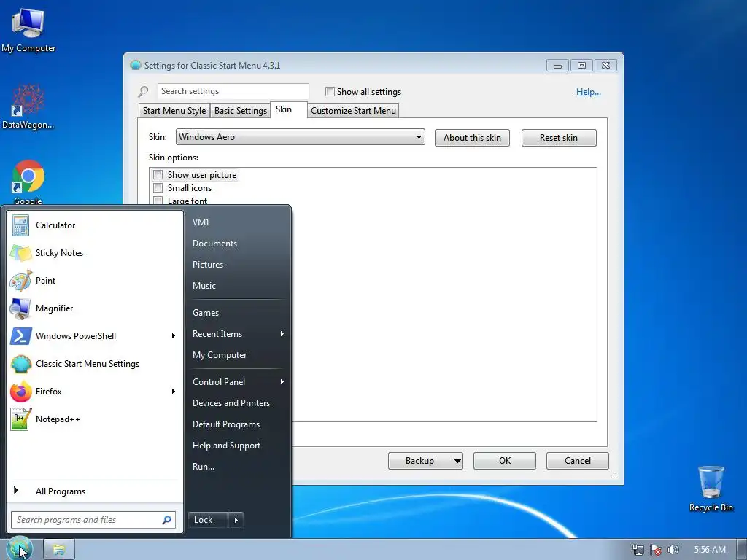Start Magnifier from the start menu
This screenshot has width=747, height=560.
click(x=94, y=308)
